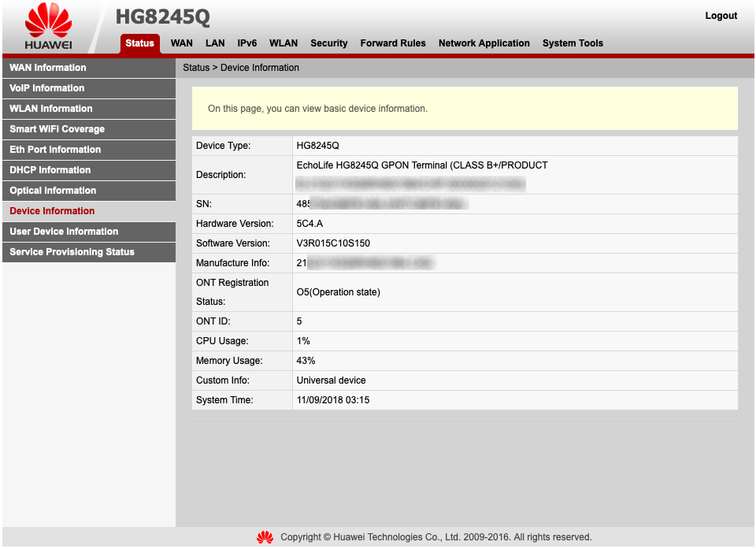Open the System Tools tab
Viewport: 756px width, 549px height.
pyautogui.click(x=573, y=43)
